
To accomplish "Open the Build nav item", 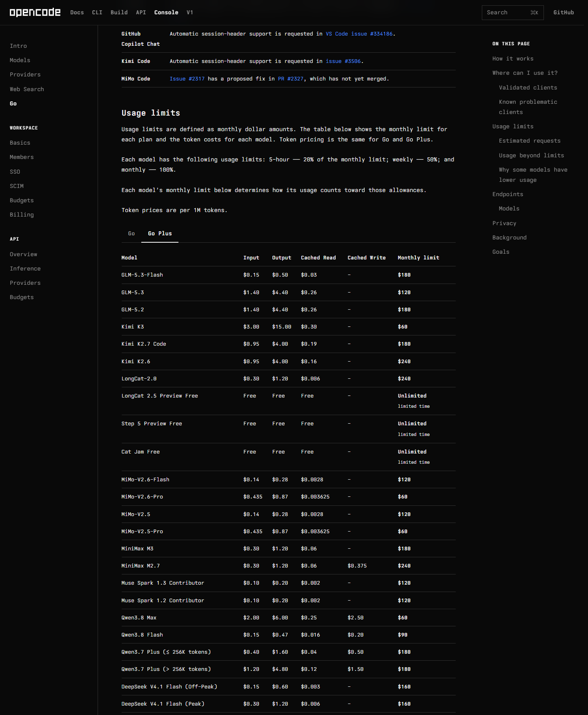I will click(x=119, y=13).
